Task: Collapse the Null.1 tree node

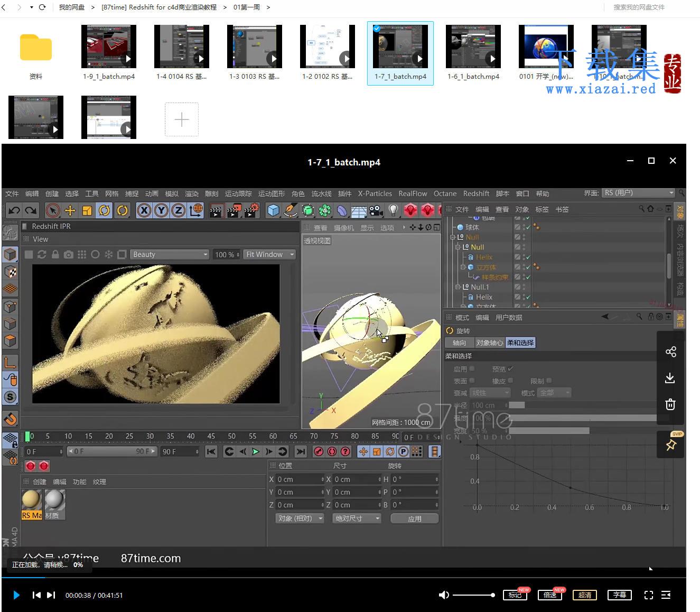Action: [458, 287]
